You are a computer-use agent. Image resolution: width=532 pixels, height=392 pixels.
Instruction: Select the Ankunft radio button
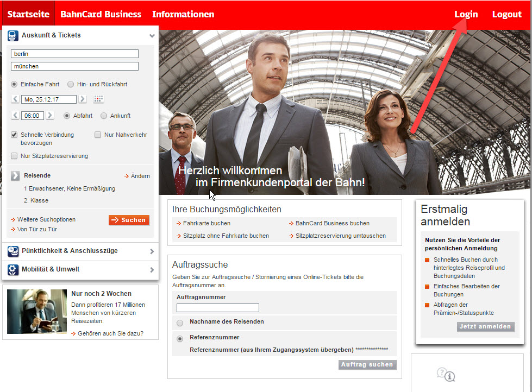coord(104,116)
